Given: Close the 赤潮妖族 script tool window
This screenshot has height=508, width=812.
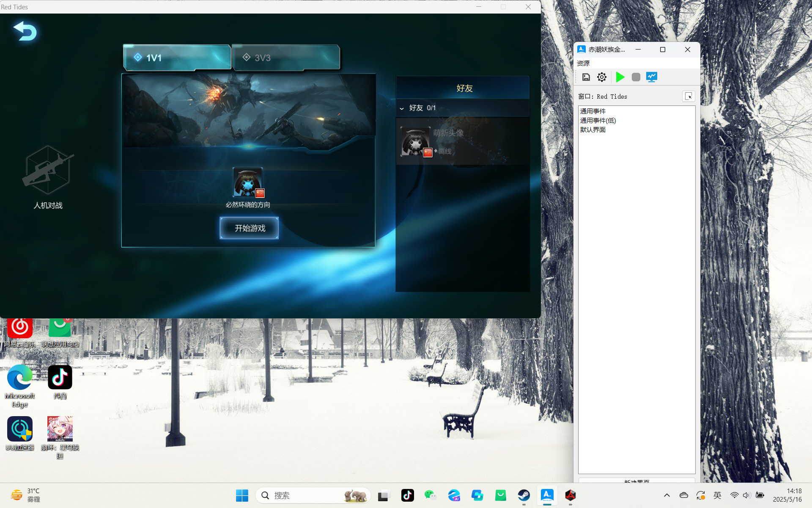Looking at the screenshot, I should (x=688, y=50).
